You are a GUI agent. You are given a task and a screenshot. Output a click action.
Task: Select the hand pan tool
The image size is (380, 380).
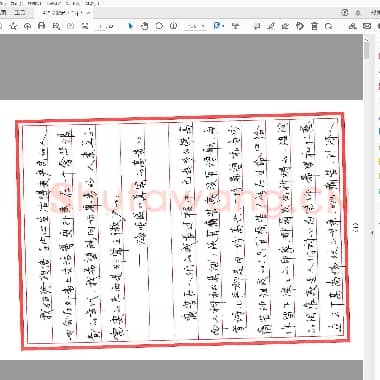(x=145, y=26)
